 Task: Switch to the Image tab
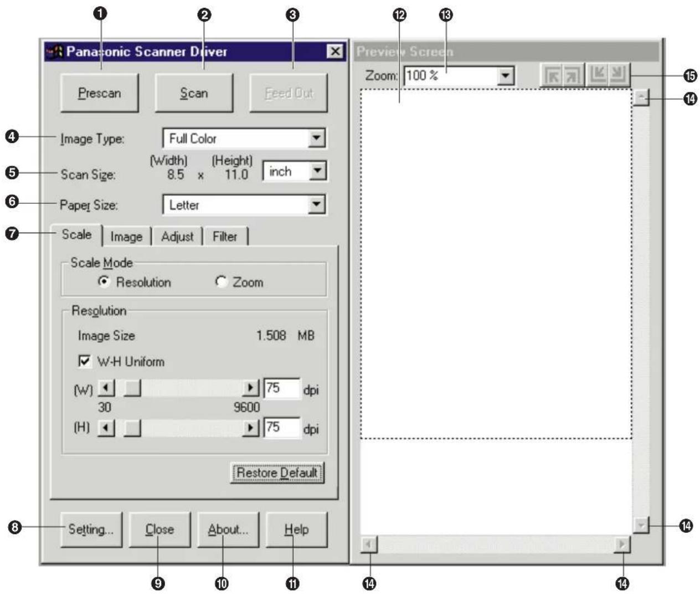(126, 237)
